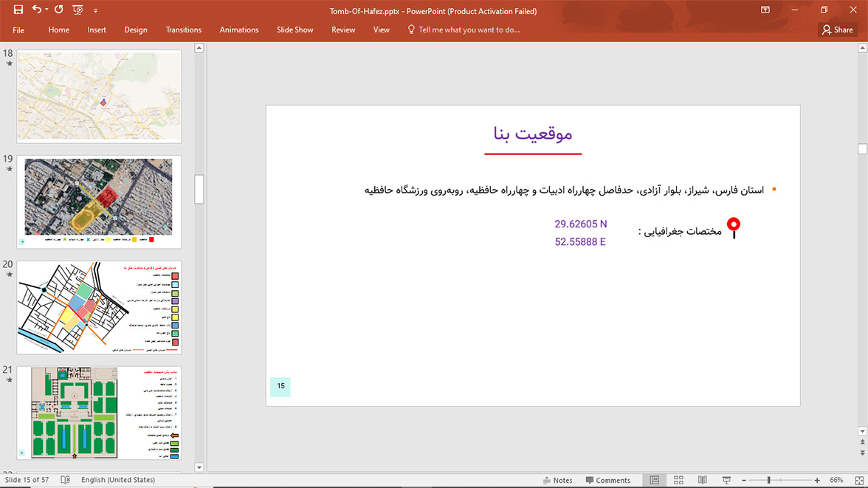Fit slide to current window icon

[x=858, y=480]
